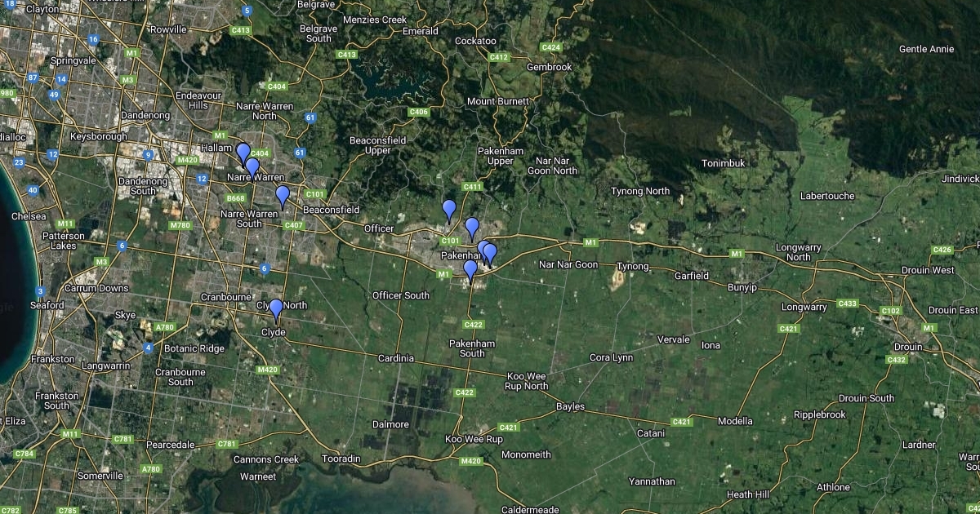
Task: Click the Cardinia place label
Action: coord(395,358)
